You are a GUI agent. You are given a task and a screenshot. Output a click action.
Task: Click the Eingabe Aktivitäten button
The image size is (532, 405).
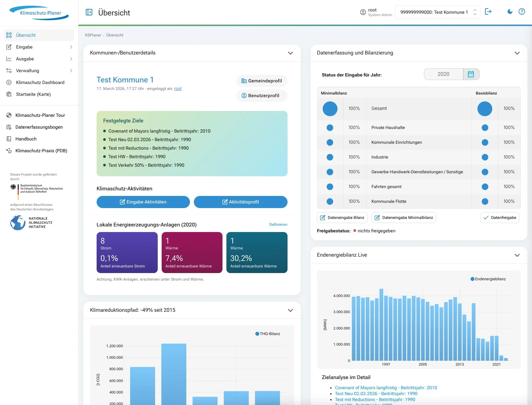[143, 202]
